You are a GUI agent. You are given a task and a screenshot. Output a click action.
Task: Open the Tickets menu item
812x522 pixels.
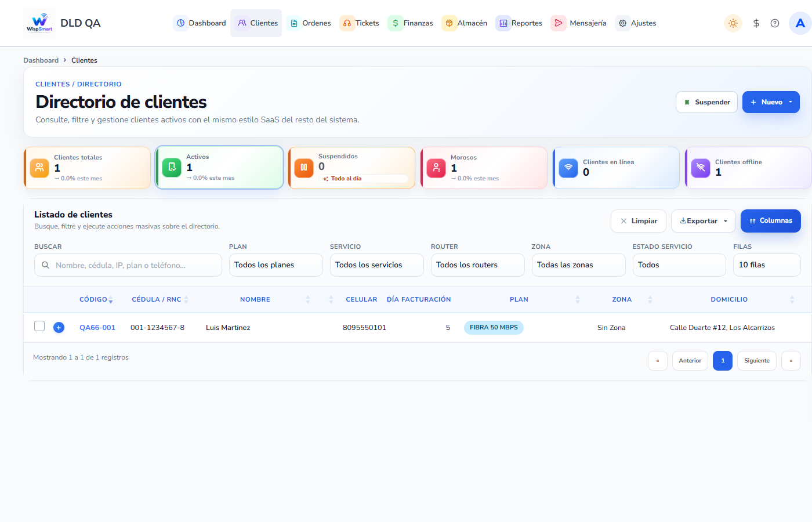[x=360, y=23]
